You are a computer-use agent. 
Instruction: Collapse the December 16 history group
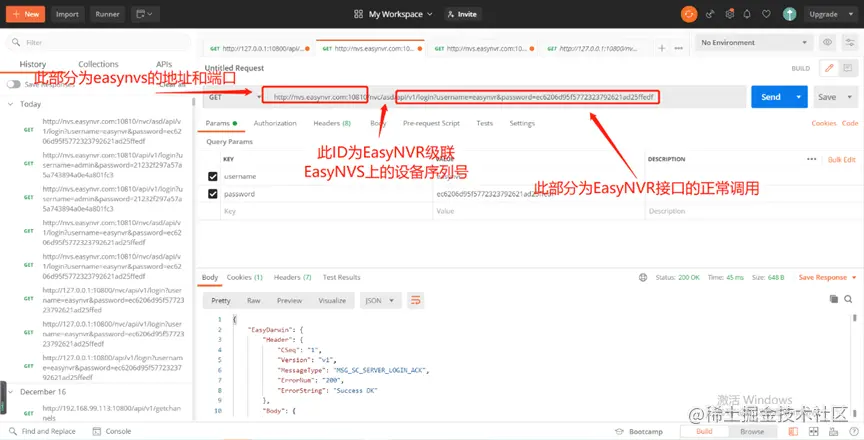(11, 392)
